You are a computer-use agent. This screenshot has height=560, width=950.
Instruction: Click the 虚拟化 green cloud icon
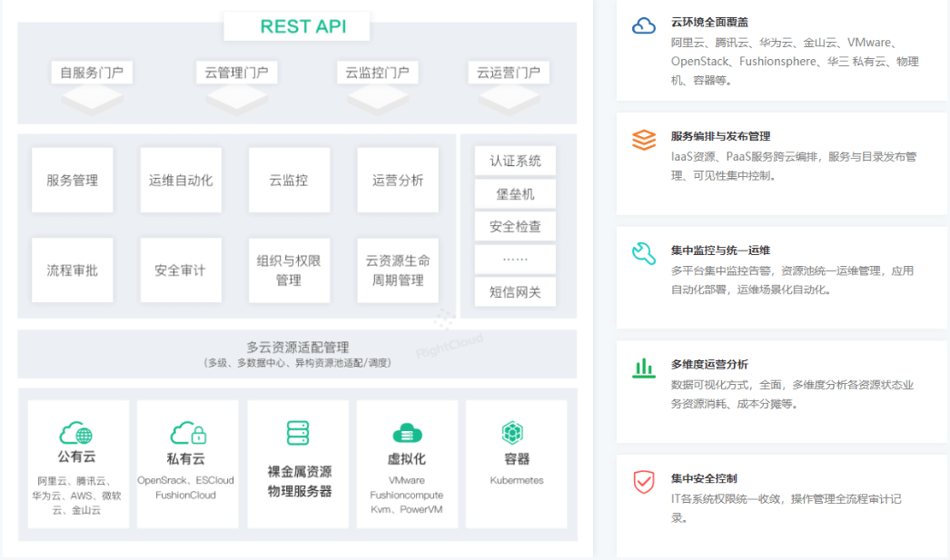pos(407,434)
